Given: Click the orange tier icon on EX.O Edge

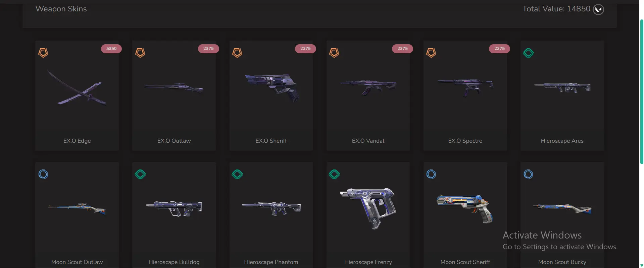Looking at the screenshot, I should [43, 53].
